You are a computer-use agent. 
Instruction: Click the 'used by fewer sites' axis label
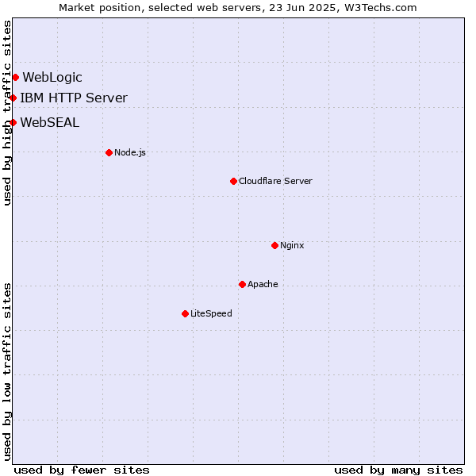82,470
